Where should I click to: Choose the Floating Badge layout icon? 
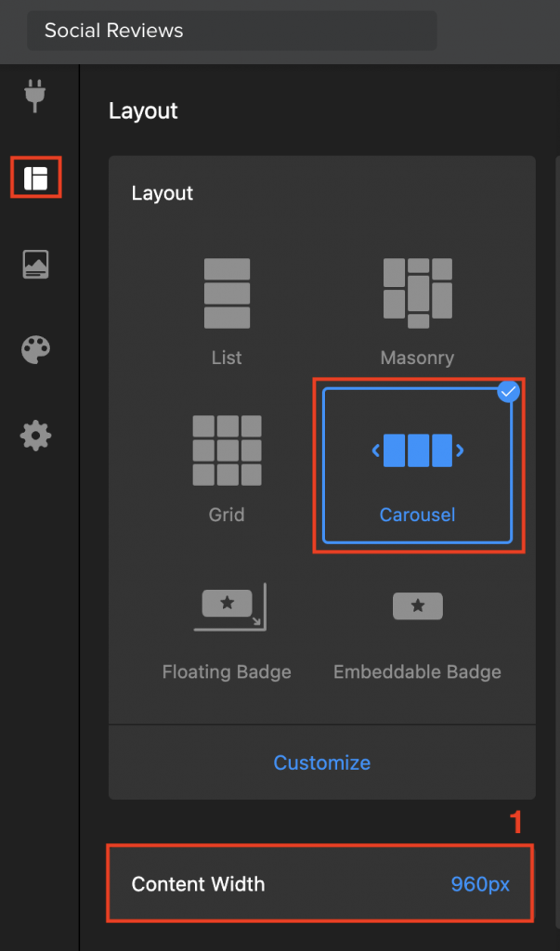[230, 606]
